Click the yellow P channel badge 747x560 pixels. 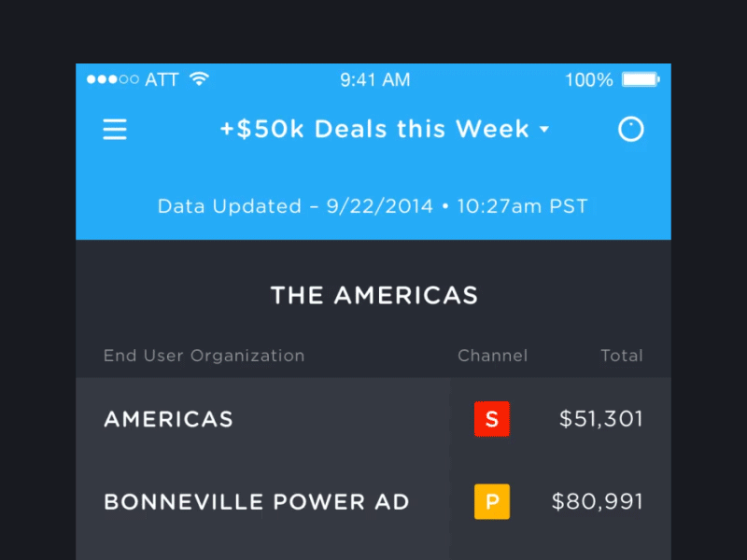point(491,501)
